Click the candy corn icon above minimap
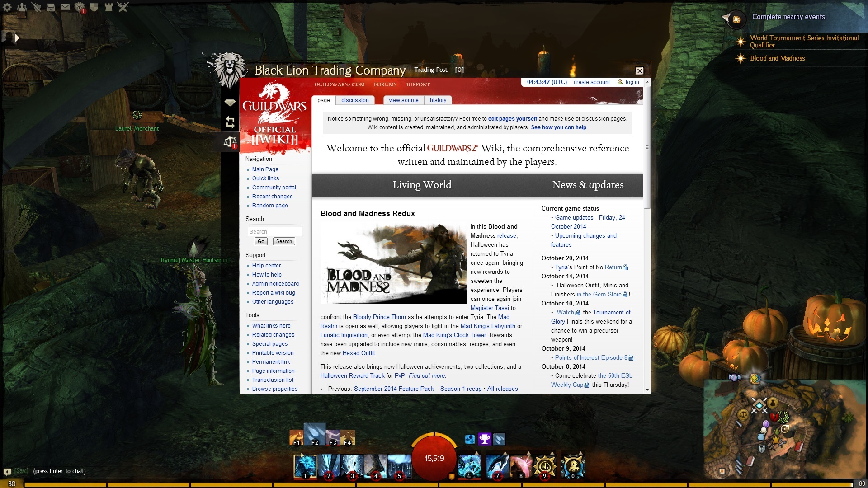The width and height of the screenshot is (868, 488). click(735, 377)
